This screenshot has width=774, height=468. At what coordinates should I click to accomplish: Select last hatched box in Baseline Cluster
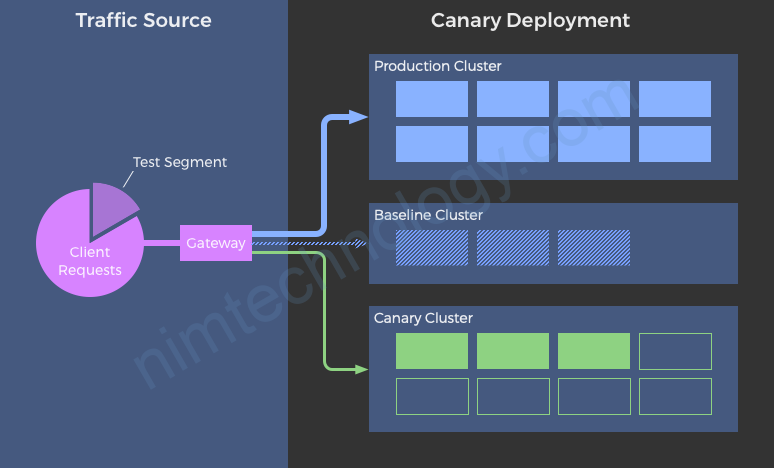(x=594, y=248)
